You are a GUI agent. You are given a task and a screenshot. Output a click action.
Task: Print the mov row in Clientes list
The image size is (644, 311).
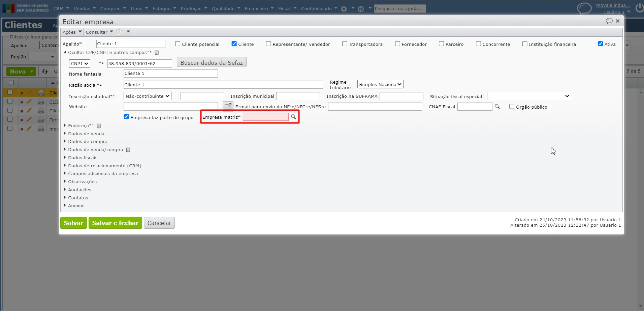pyautogui.click(x=41, y=129)
